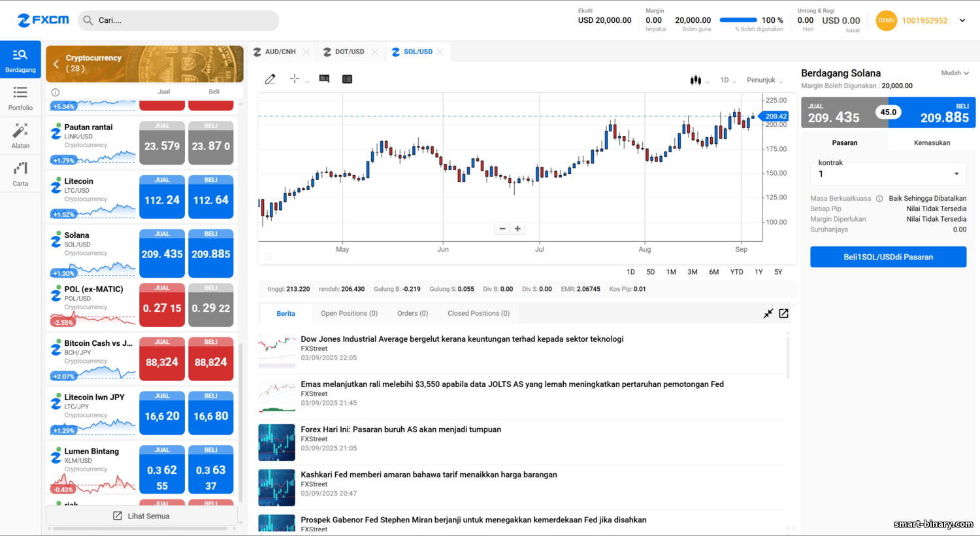Image resolution: width=980 pixels, height=536 pixels.
Task: Expand the kontrak quantity dropdown
Action: (x=956, y=174)
